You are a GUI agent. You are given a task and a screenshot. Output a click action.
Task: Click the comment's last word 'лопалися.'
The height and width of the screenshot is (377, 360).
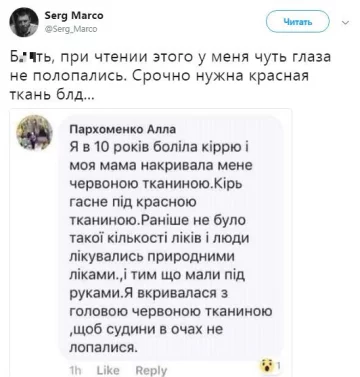tap(103, 348)
